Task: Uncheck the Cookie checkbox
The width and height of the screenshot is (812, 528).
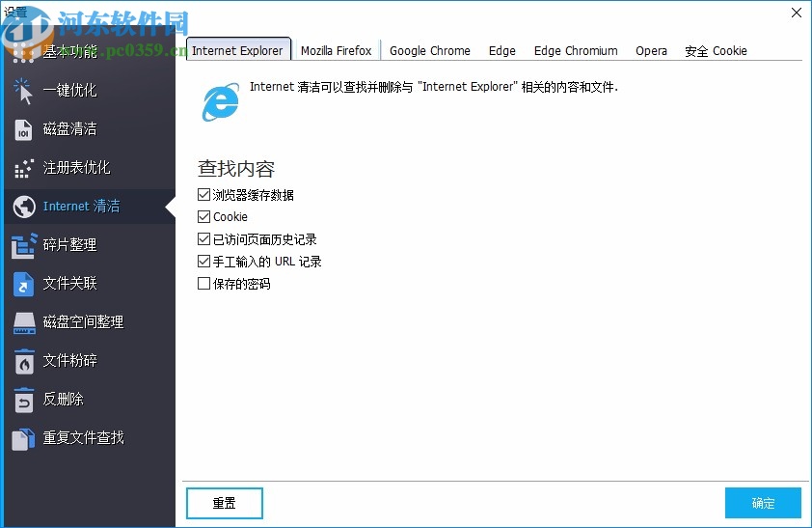Action: click(203, 216)
